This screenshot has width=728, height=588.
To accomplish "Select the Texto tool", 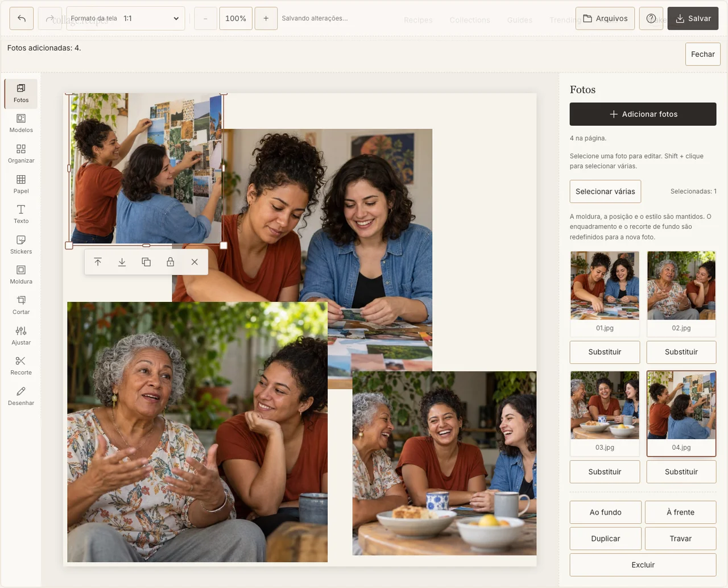I will tap(21, 214).
